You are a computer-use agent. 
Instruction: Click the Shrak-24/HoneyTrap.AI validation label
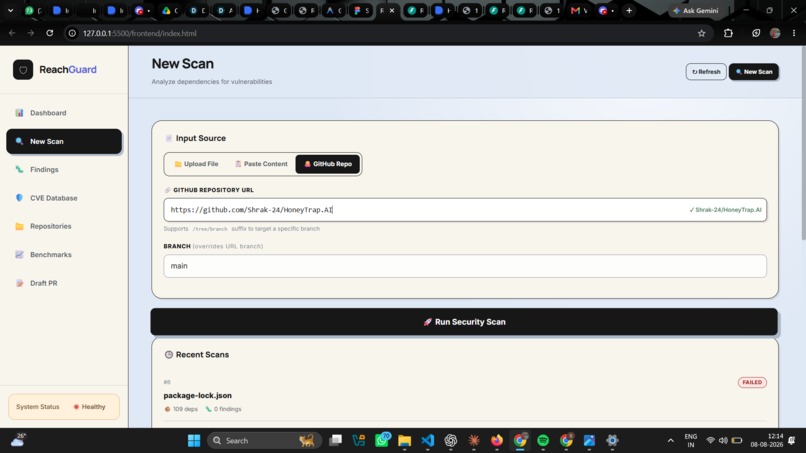725,210
